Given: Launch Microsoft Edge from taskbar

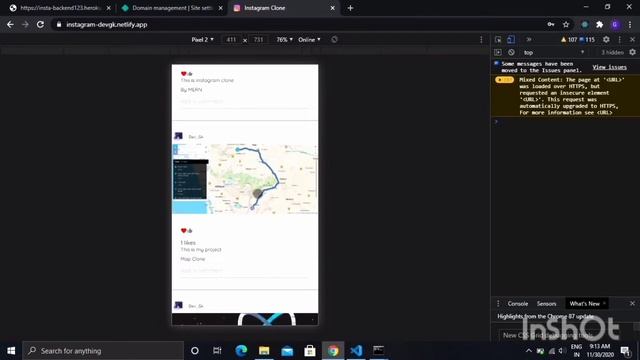Looking at the screenshot, I should point(241,351).
